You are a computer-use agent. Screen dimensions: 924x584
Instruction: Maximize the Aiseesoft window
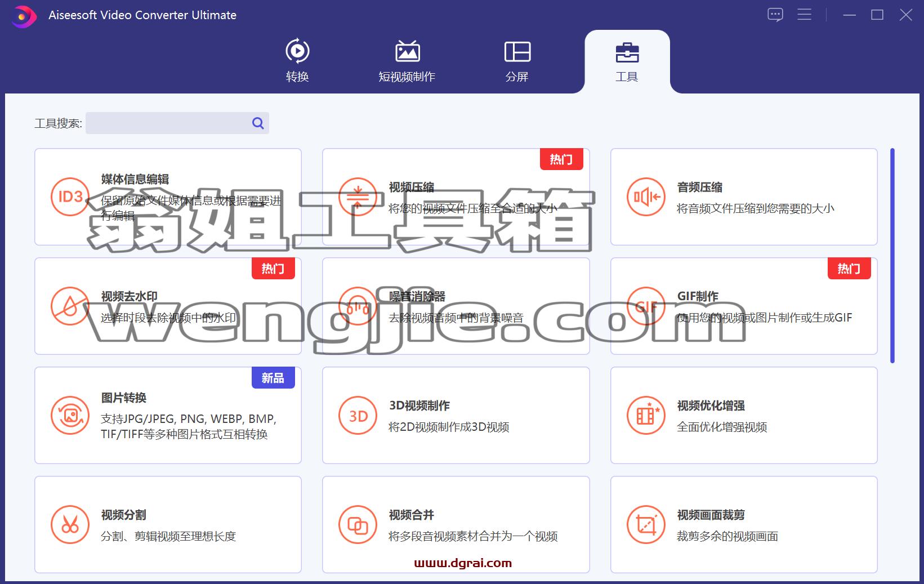877,15
